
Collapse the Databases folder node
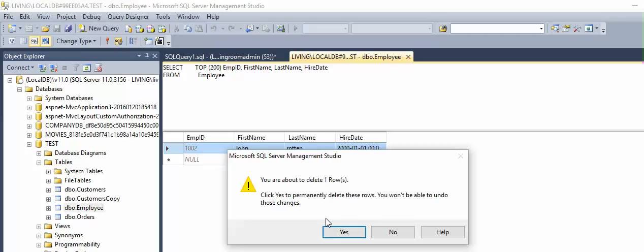[x=20, y=89]
